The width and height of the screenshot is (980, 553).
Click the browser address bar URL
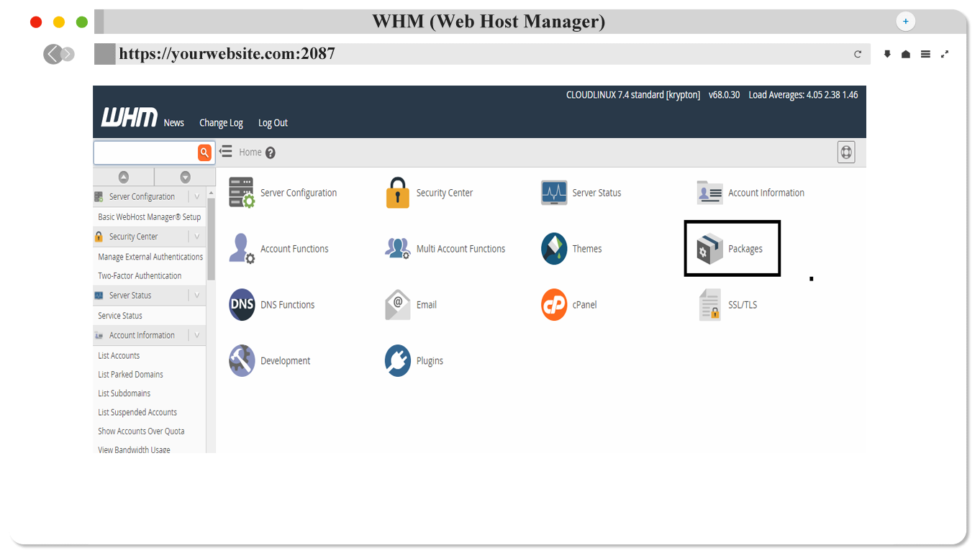coord(227,54)
